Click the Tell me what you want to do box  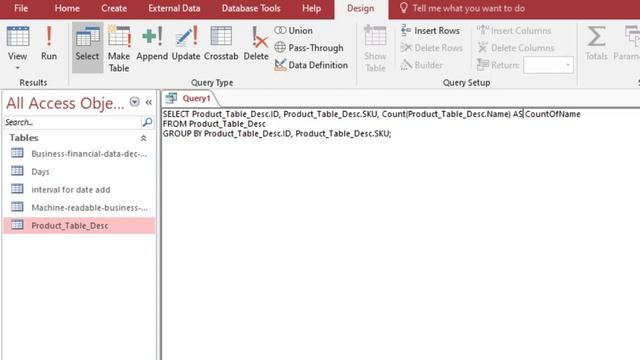point(462,9)
